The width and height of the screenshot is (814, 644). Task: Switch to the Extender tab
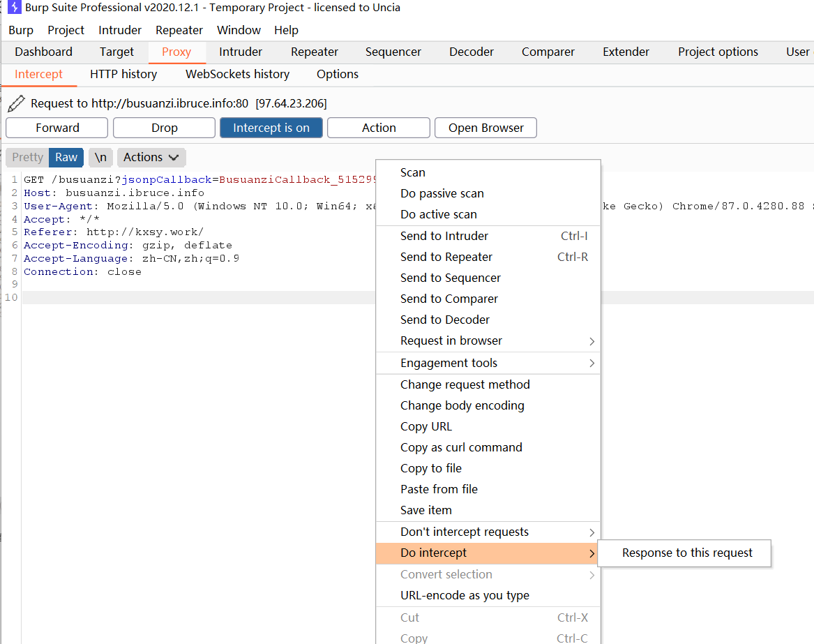626,52
